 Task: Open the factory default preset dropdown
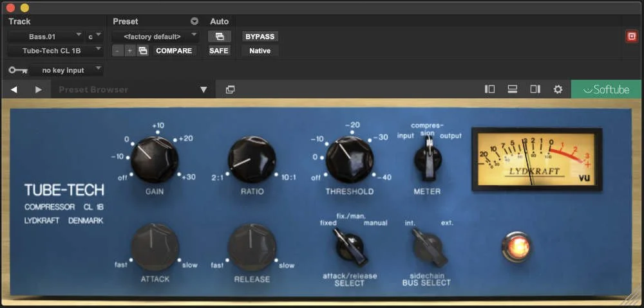155,37
